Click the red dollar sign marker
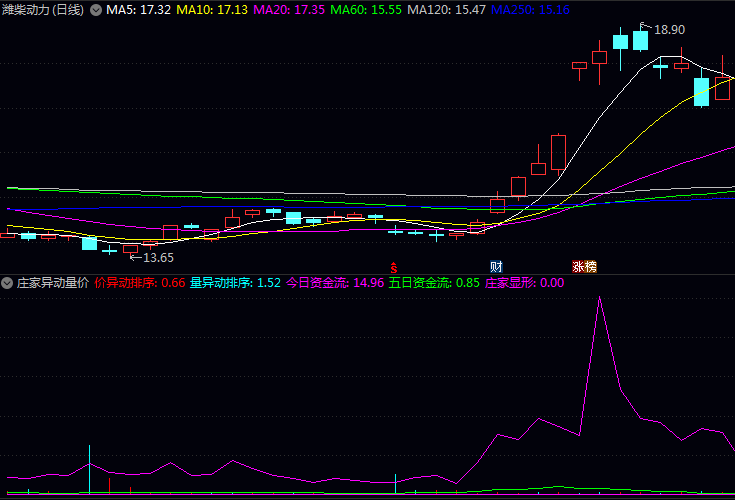 pos(394,267)
